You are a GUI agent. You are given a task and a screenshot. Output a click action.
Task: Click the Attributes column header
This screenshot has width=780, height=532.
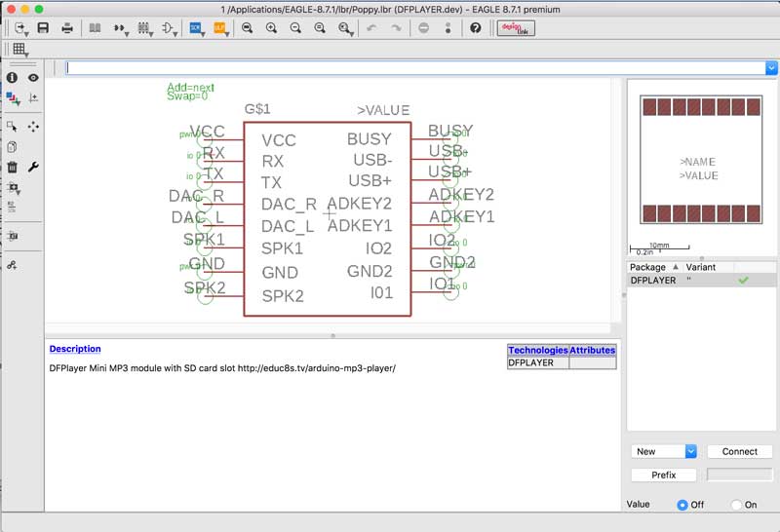point(592,350)
